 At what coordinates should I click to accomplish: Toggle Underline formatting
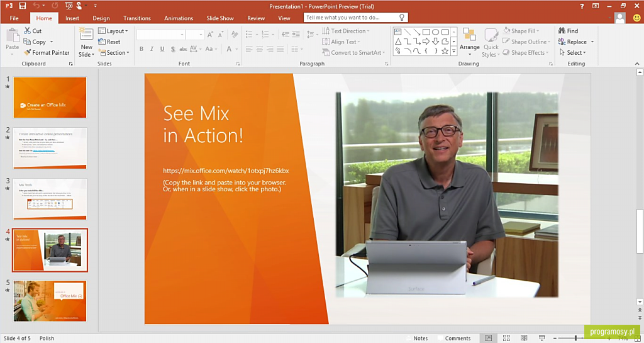162,49
